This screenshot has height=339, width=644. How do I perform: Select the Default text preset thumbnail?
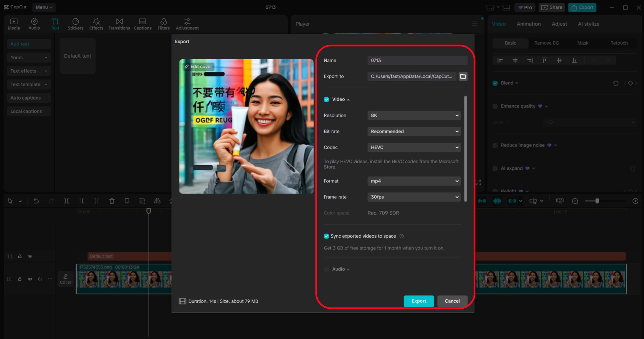tap(77, 56)
